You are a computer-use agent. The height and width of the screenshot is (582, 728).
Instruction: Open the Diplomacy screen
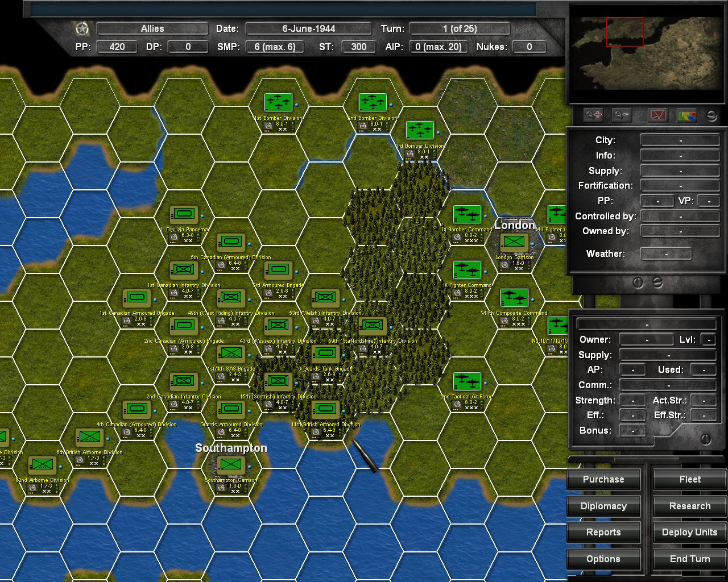tap(603, 506)
